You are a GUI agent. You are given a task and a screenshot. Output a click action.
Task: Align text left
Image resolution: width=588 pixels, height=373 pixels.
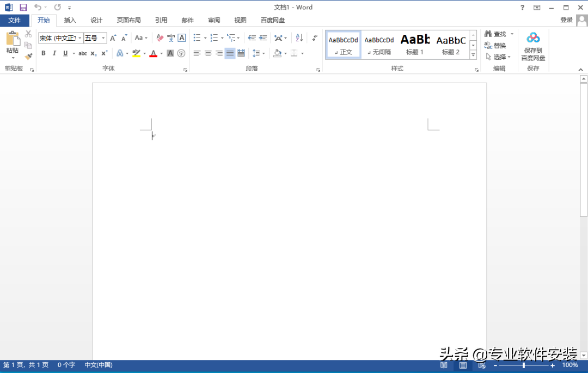[197, 53]
